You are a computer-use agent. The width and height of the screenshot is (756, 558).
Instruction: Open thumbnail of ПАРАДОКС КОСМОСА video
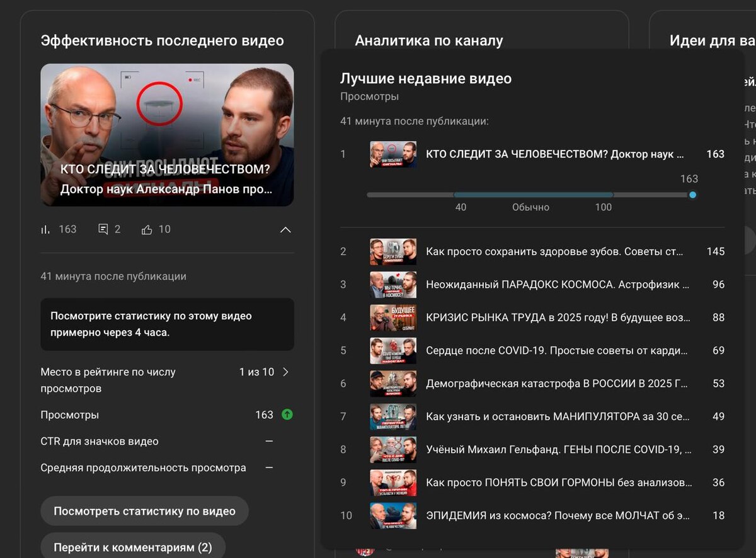coord(393,284)
